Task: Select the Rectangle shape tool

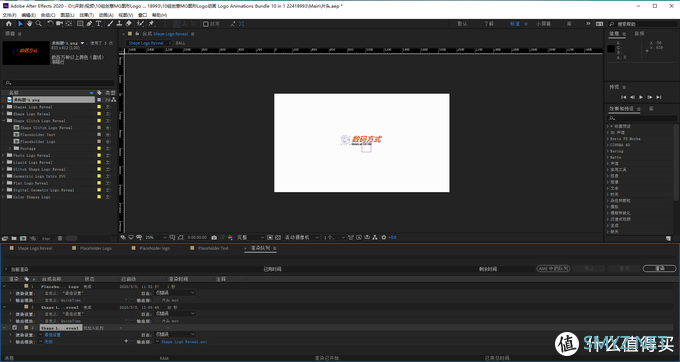Action: click(80, 24)
